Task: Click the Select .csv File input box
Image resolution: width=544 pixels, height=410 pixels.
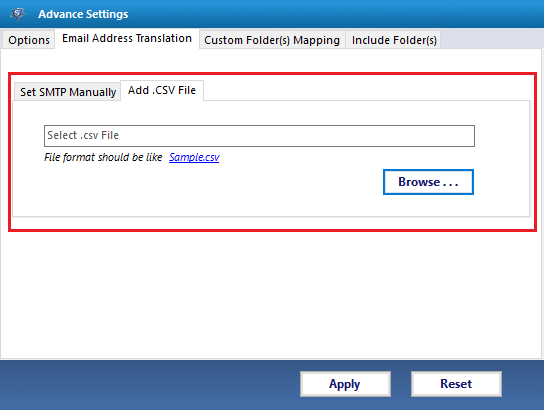Action: click(x=259, y=136)
